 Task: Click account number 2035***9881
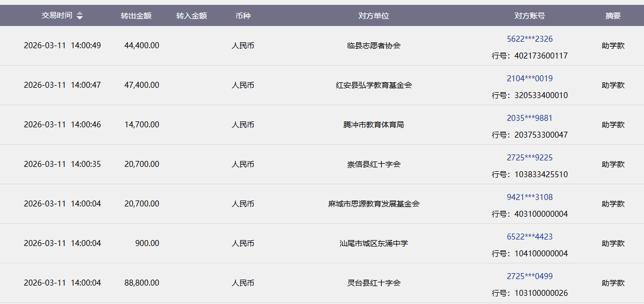click(530, 118)
